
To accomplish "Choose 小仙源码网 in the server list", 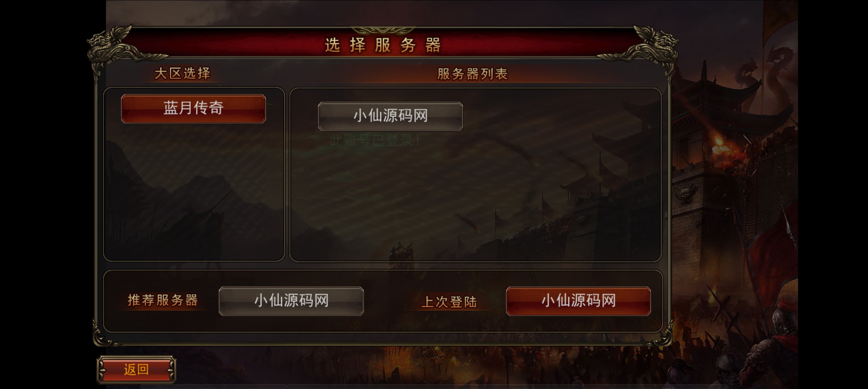I will (390, 116).
